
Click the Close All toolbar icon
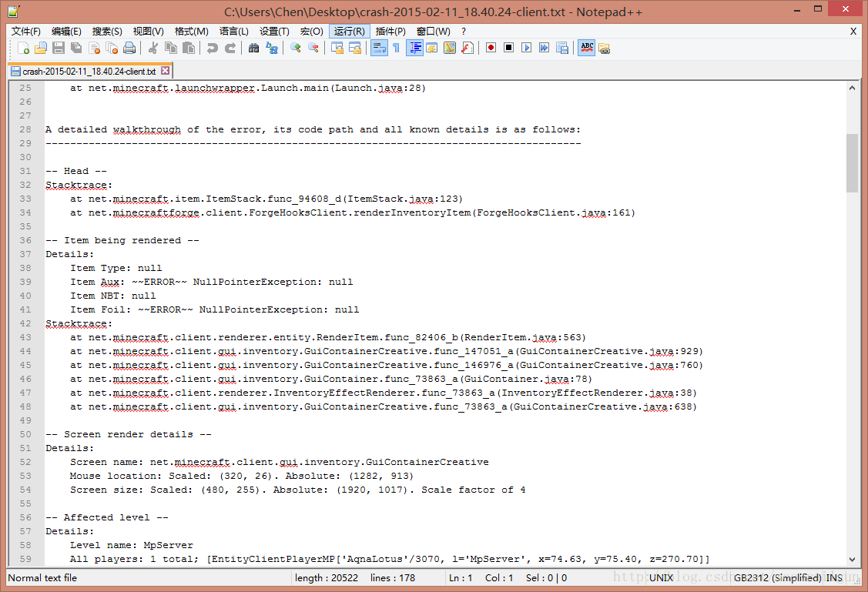click(112, 48)
